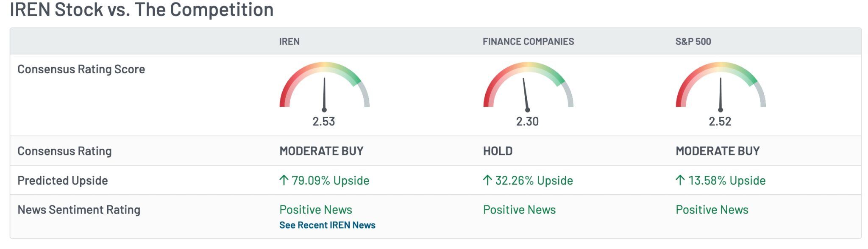Click the IREN consensus rating gauge
This screenshot has height=249, width=868.
pos(324,87)
